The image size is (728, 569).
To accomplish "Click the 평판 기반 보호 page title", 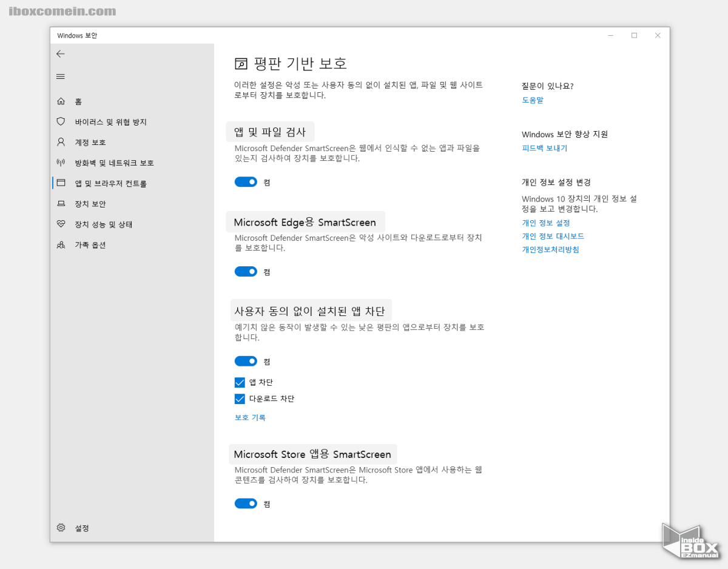I will pos(300,64).
